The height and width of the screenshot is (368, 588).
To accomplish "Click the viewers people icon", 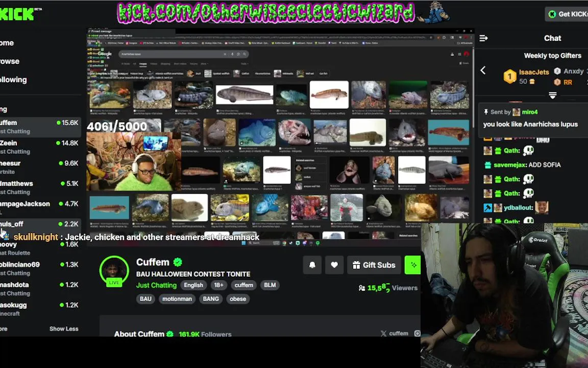I will click(x=361, y=288).
